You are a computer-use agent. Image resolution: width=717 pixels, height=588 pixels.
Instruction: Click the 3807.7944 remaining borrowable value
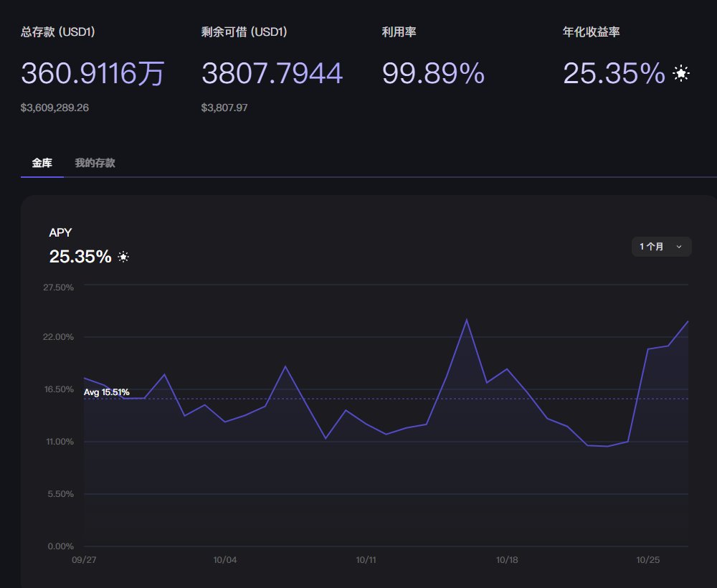coord(272,73)
